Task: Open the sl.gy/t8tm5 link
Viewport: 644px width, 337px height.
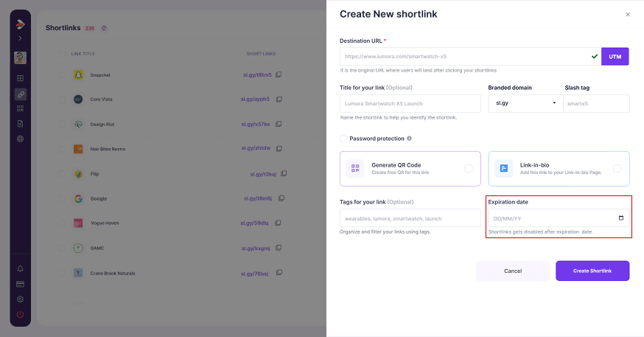Action: 257,74
